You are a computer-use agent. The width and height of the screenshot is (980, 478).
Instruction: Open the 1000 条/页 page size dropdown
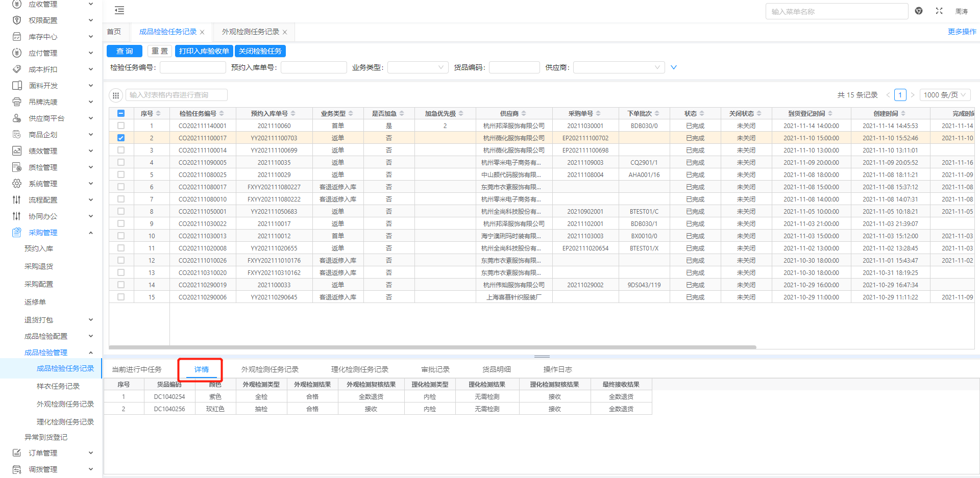point(945,95)
